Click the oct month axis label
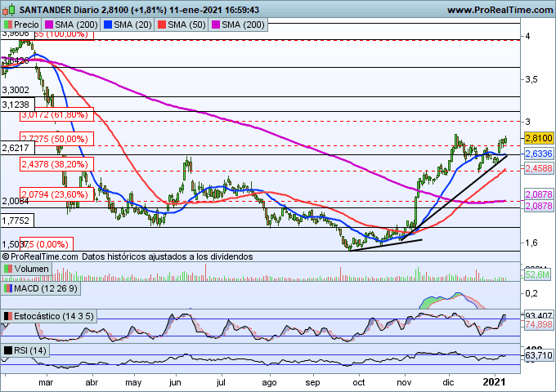Screen dimensions: 556x392 click(359, 382)
